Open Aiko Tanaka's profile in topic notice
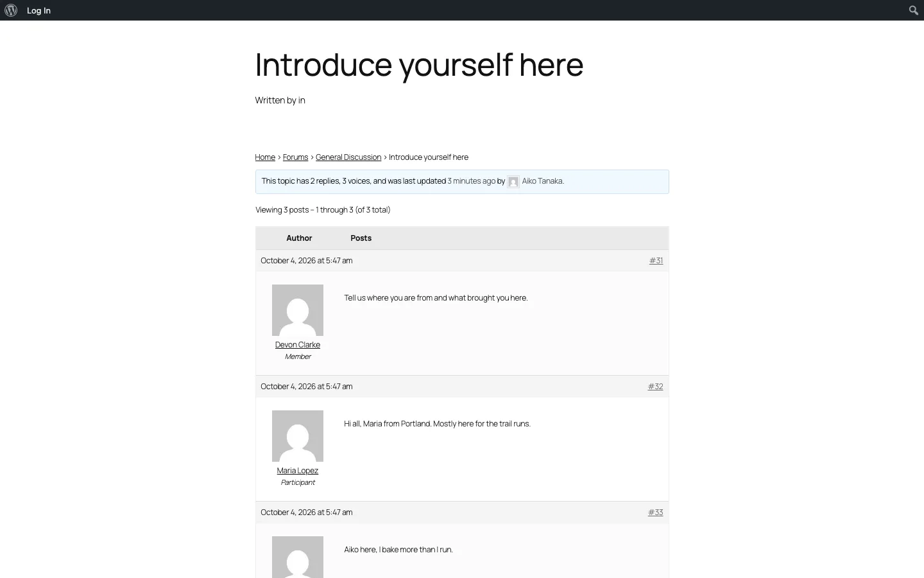The image size is (924, 578). click(x=543, y=181)
